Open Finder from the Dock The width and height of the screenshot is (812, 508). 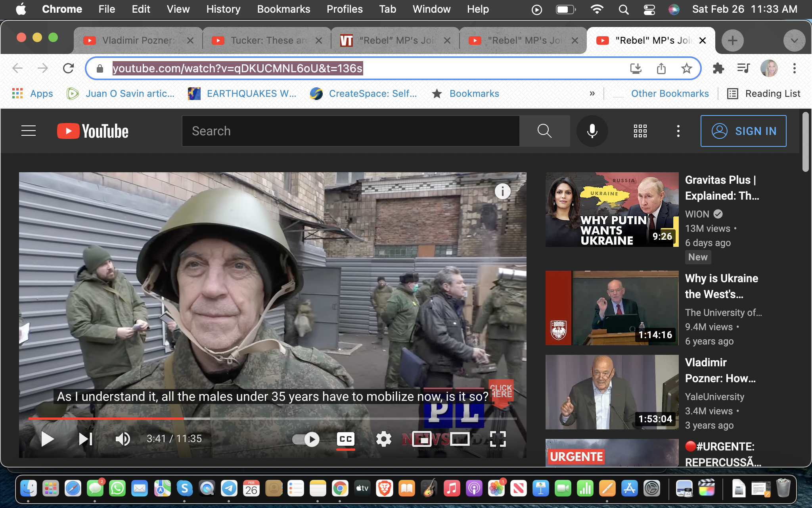(x=29, y=488)
